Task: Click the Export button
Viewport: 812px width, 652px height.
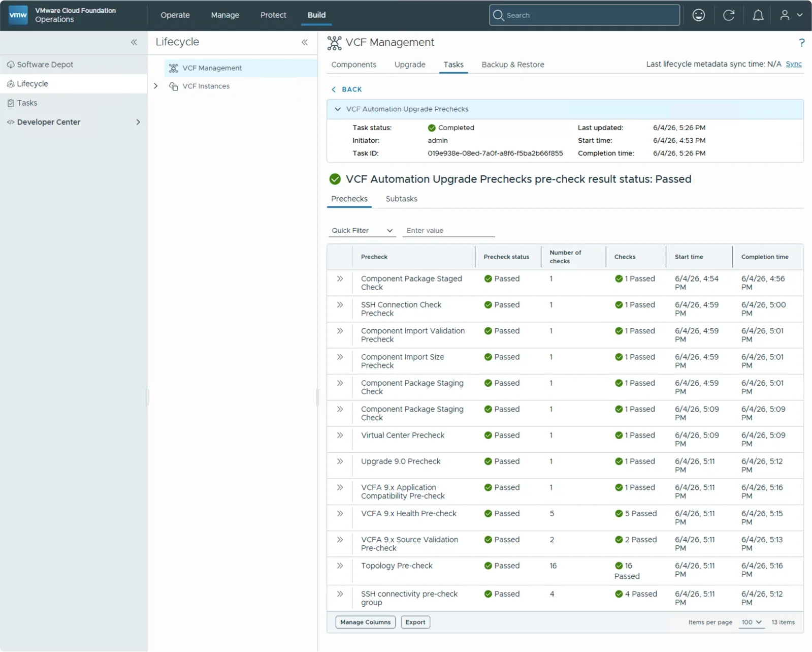Action: coord(415,623)
